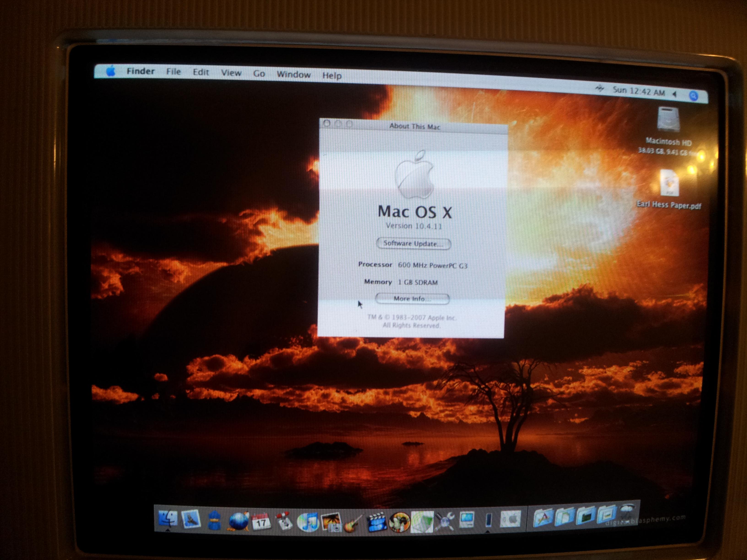
Task: Open the Apple menu
Action: click(x=110, y=72)
